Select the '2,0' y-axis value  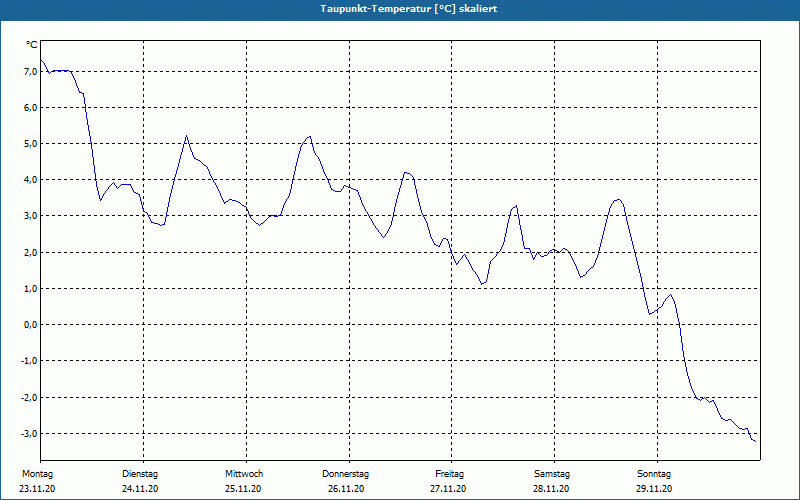pos(30,253)
